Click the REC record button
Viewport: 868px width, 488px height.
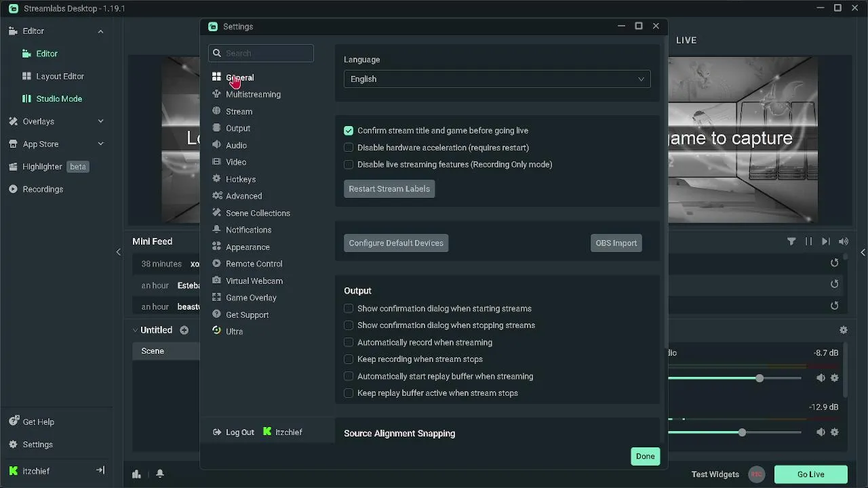[x=757, y=474]
